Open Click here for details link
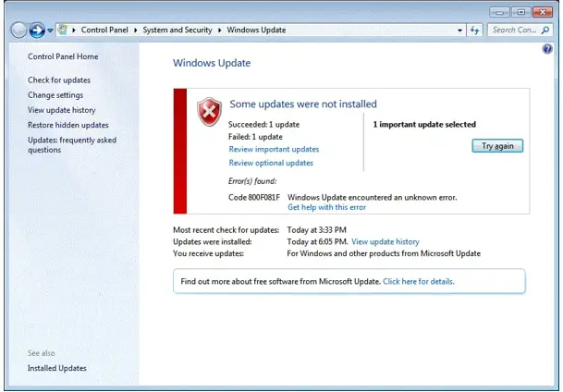 pos(418,282)
